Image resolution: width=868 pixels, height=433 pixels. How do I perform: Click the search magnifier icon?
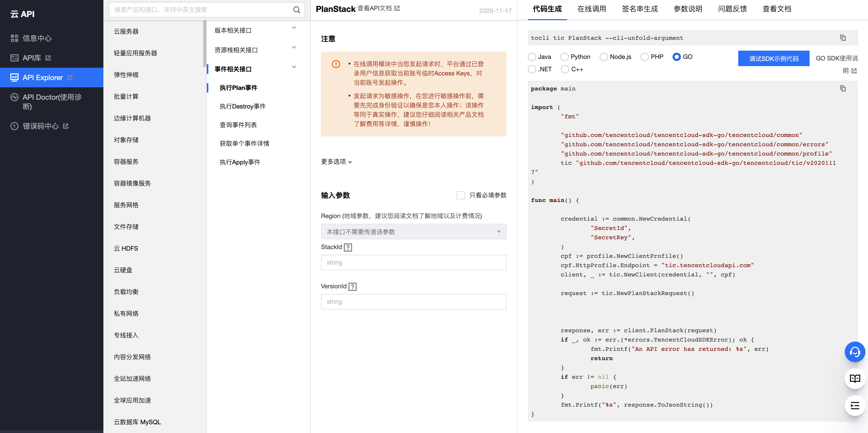[296, 10]
